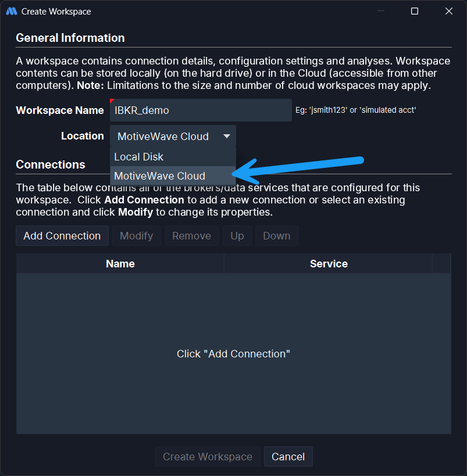This screenshot has width=467, height=476.
Task: Move connection with the Down button
Action: (276, 236)
